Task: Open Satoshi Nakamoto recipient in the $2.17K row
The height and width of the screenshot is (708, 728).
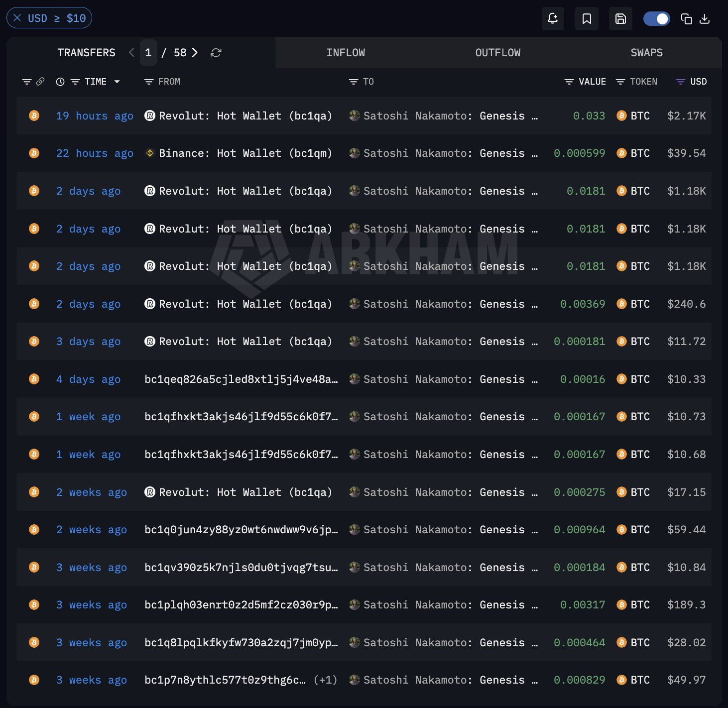Action: point(451,116)
